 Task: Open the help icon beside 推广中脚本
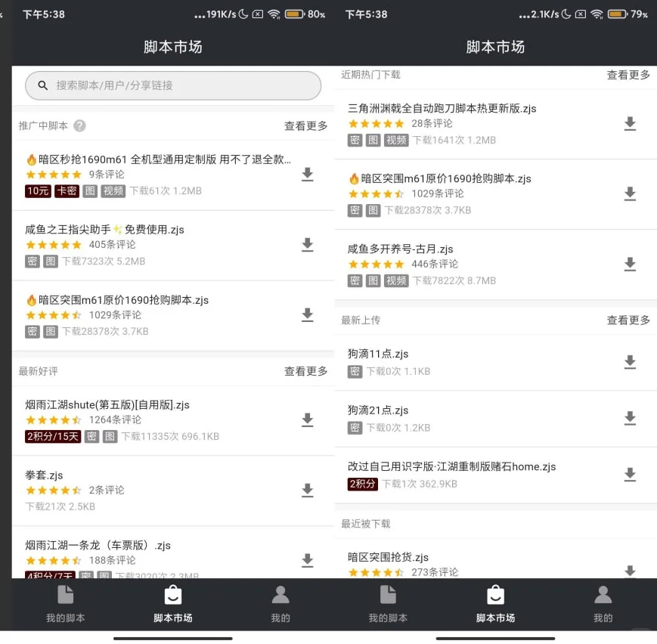click(x=81, y=125)
